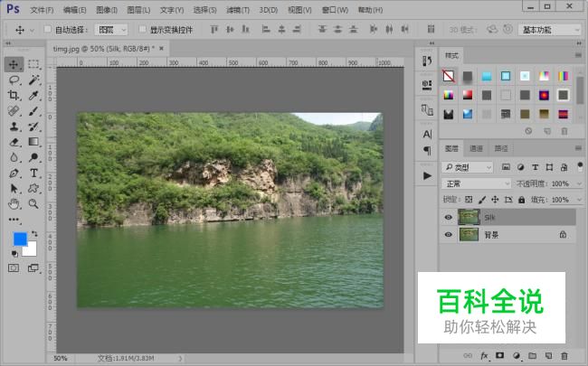
Task: Delete layer with trash icon
Action: (x=564, y=355)
